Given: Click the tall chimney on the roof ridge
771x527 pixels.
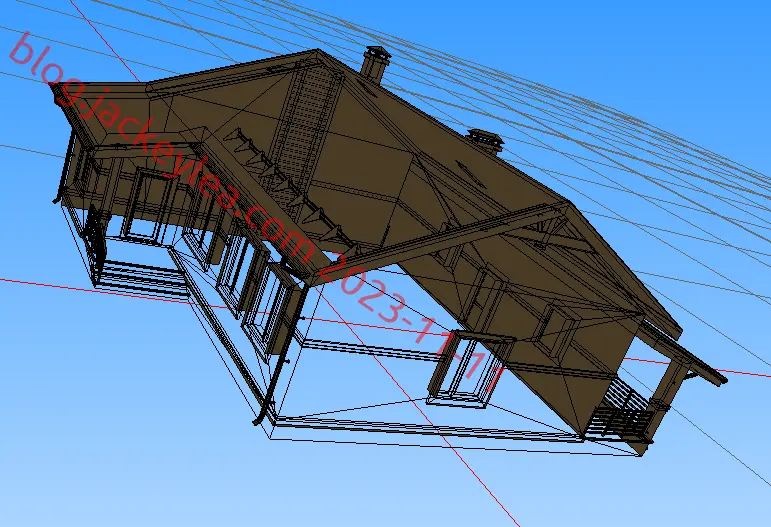Looking at the screenshot, I should tap(376, 62).
